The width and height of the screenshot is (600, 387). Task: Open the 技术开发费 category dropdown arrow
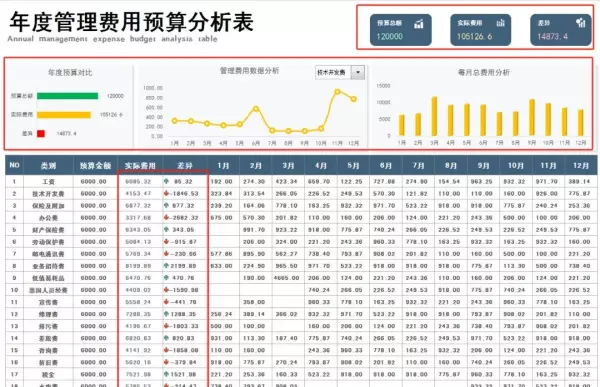[x=358, y=72]
